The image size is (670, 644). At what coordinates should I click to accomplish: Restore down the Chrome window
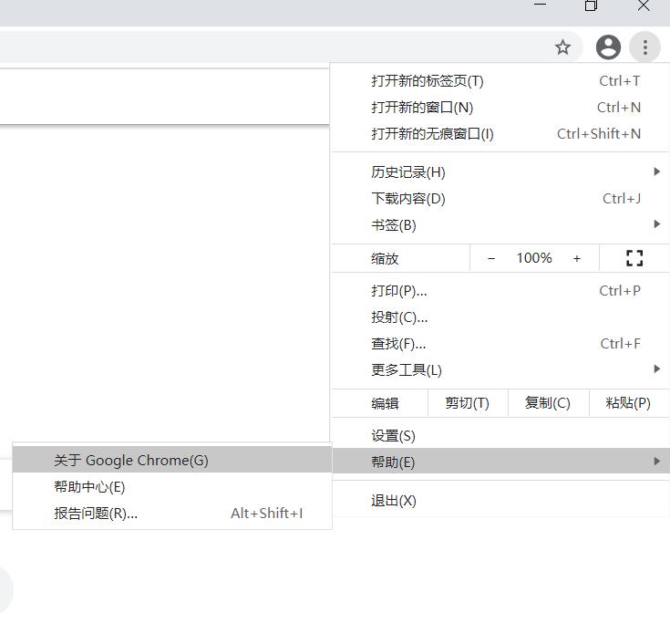[591, 6]
